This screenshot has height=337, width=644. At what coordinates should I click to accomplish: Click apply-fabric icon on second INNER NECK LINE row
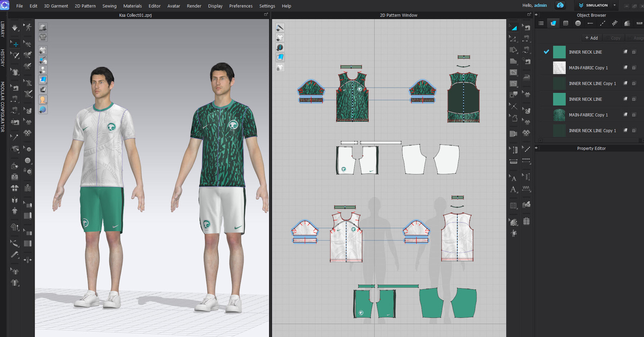[x=625, y=99]
